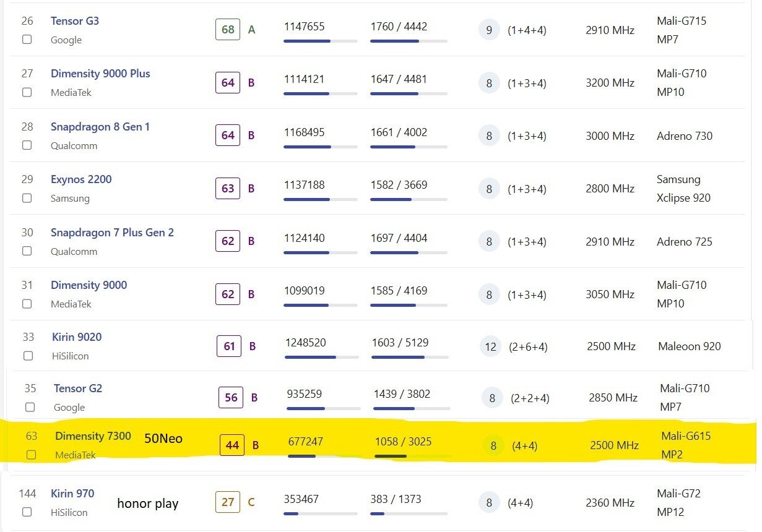Click the Samsung Xclipse 920 GPU cell
762x532 pixels.
pyautogui.click(x=684, y=189)
